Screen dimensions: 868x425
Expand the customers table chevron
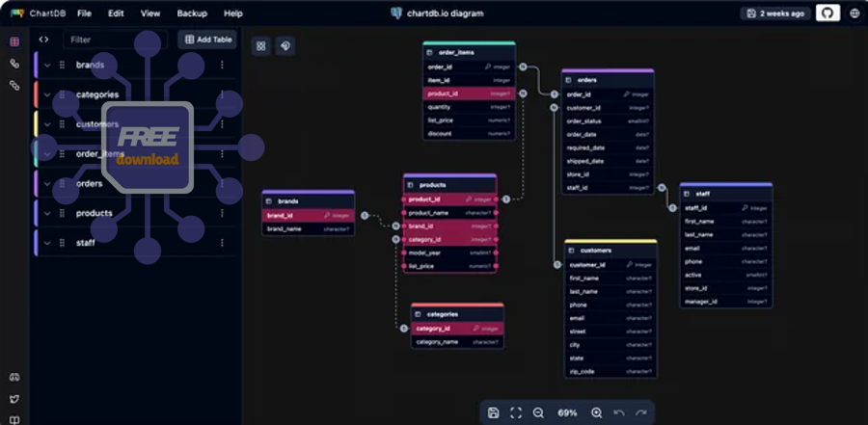click(x=47, y=124)
